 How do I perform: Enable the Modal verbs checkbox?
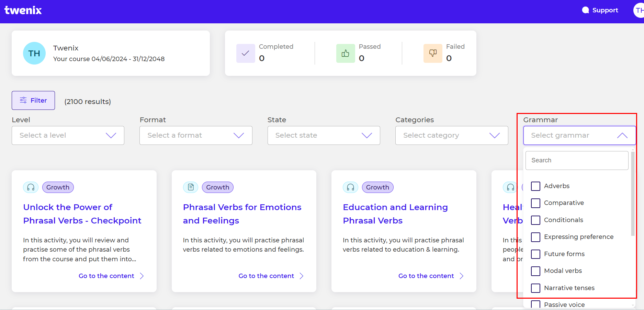click(535, 271)
